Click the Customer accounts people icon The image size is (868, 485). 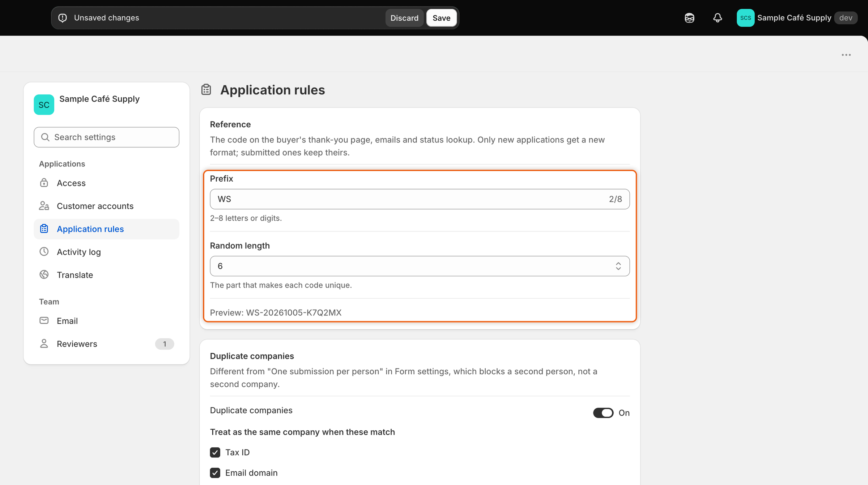(x=44, y=206)
